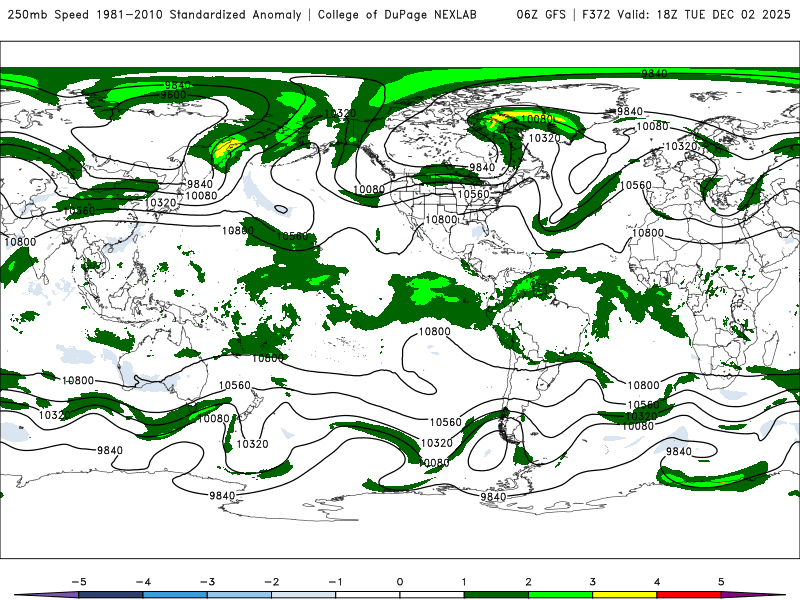Click the "9840" label along the top Arctic band
800x600 pixels.
point(654,74)
